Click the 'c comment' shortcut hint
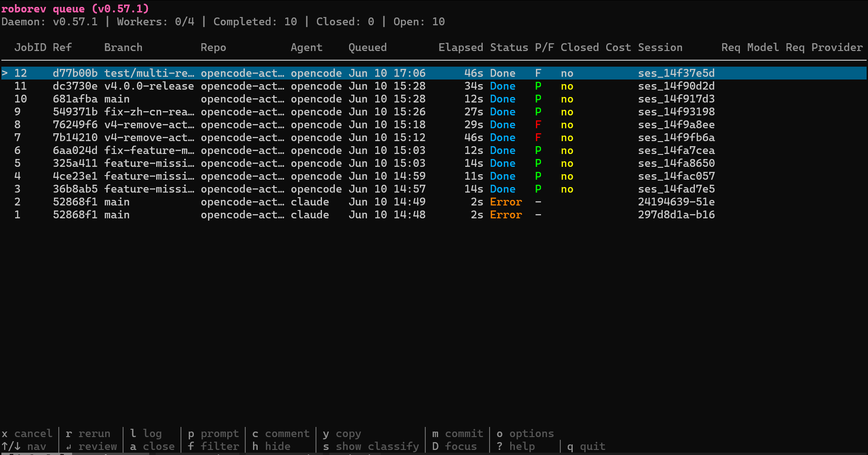 (281, 433)
